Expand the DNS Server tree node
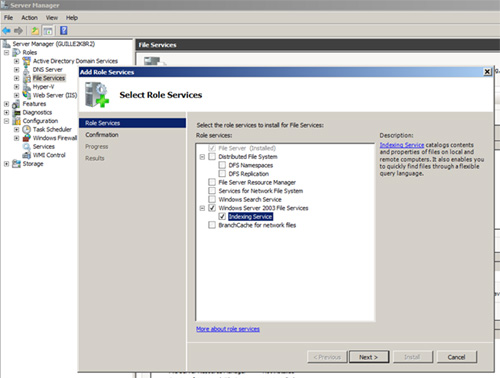500x378 pixels. click(16, 70)
